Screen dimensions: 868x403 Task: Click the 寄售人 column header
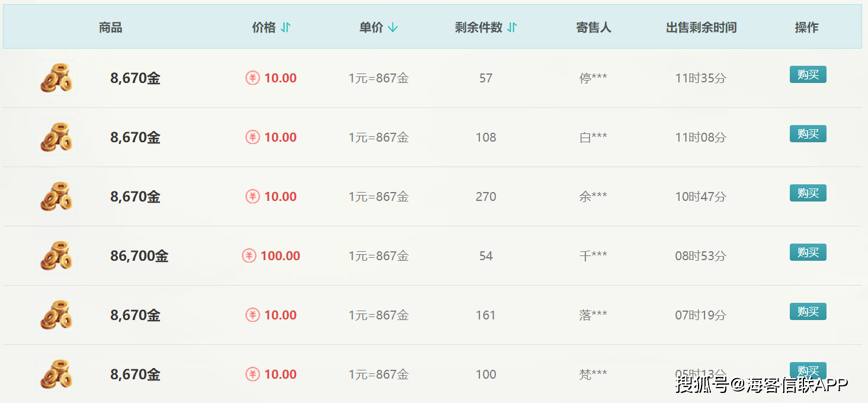pos(593,27)
